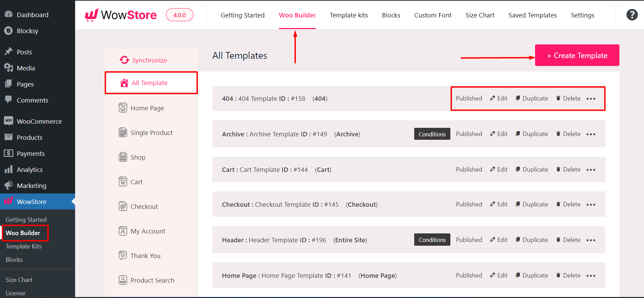Image resolution: width=644 pixels, height=298 pixels.
Task: Select the Woo Builder top tab
Action: [297, 15]
